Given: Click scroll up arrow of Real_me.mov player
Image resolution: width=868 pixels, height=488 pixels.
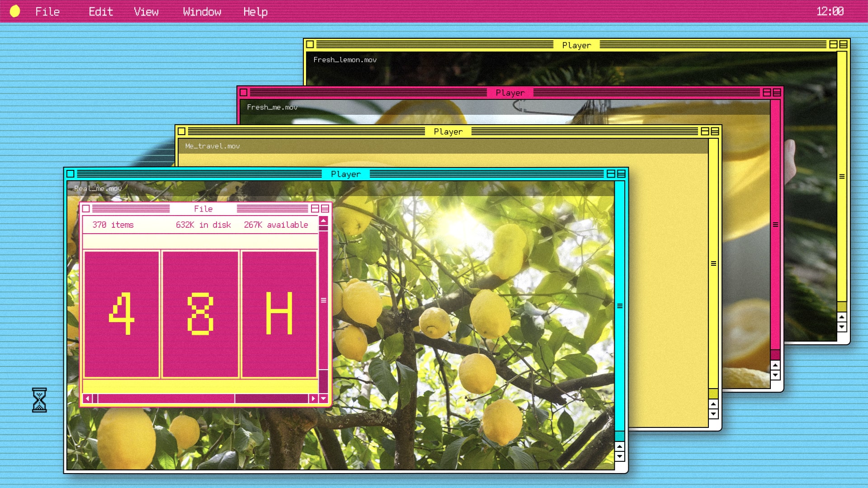Looking at the screenshot, I should 619,446.
